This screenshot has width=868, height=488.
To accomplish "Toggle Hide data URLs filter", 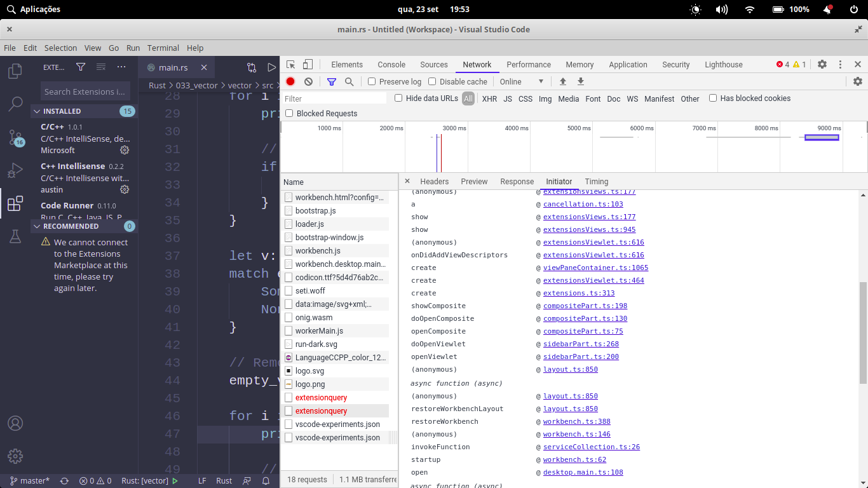I will (398, 98).
